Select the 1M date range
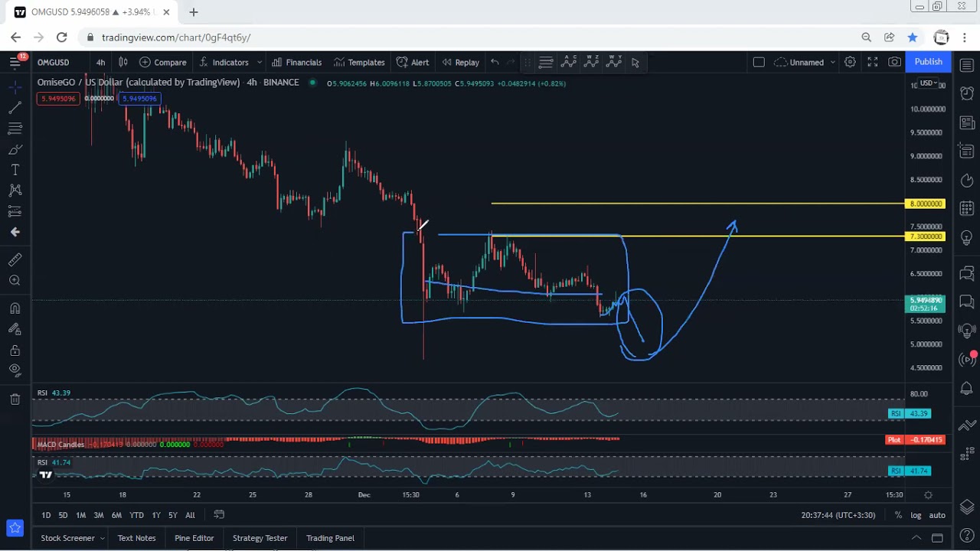Viewport: 980px width, 551px height. pyautogui.click(x=80, y=515)
